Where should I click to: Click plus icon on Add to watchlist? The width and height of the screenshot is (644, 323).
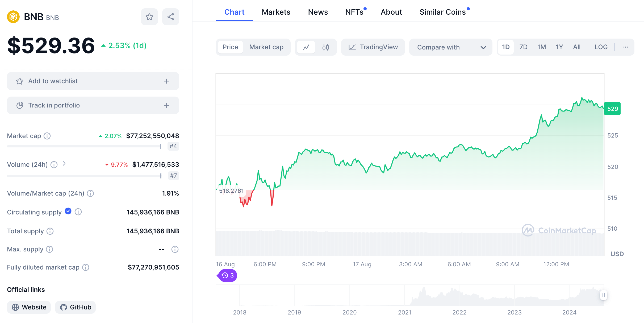point(166,81)
